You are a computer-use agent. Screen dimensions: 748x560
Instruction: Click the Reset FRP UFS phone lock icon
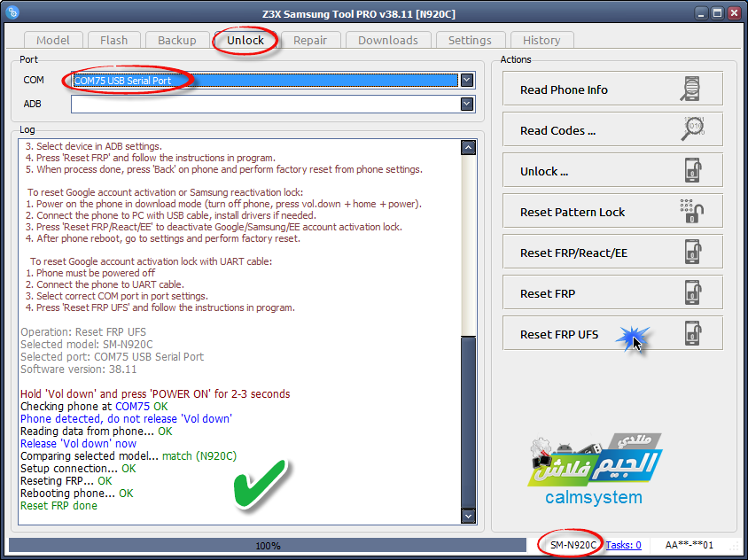coord(693,333)
